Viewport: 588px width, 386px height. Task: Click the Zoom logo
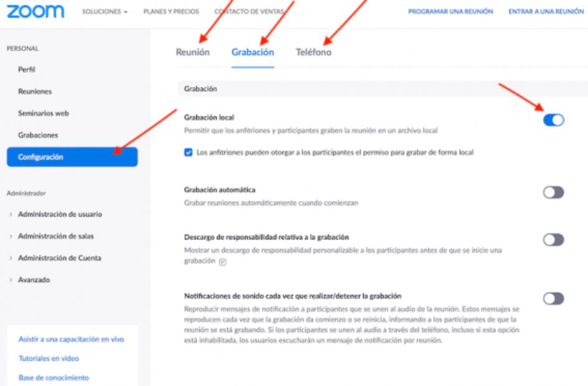pos(35,11)
